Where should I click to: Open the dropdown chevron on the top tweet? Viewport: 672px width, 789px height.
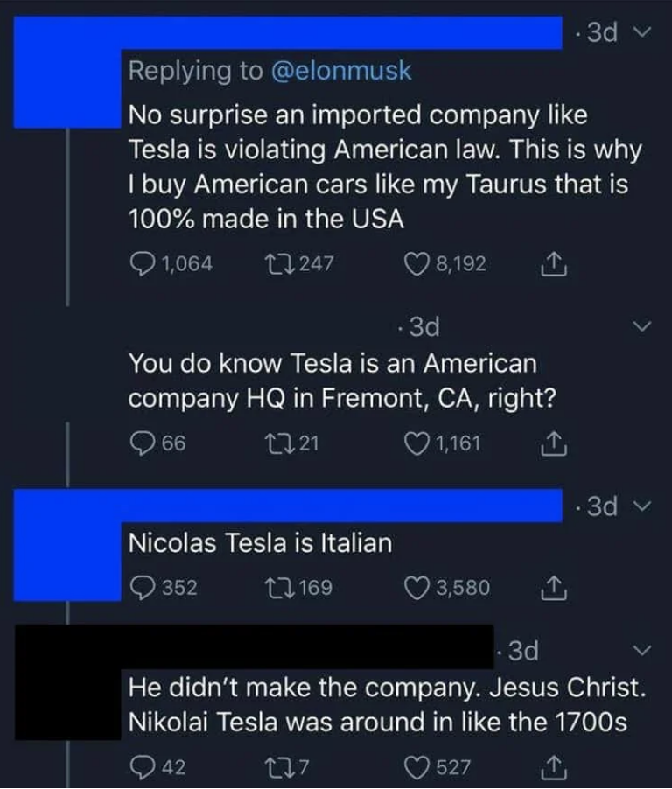(641, 33)
